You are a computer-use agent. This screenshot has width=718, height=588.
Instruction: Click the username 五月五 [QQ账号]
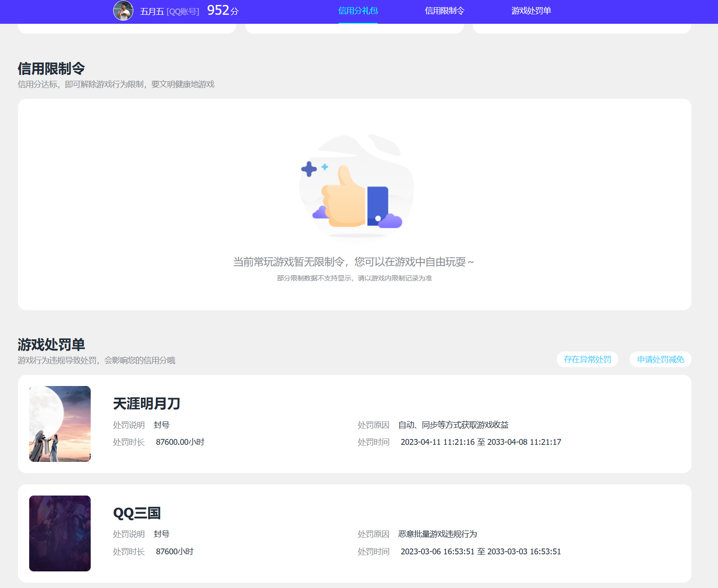coord(170,12)
